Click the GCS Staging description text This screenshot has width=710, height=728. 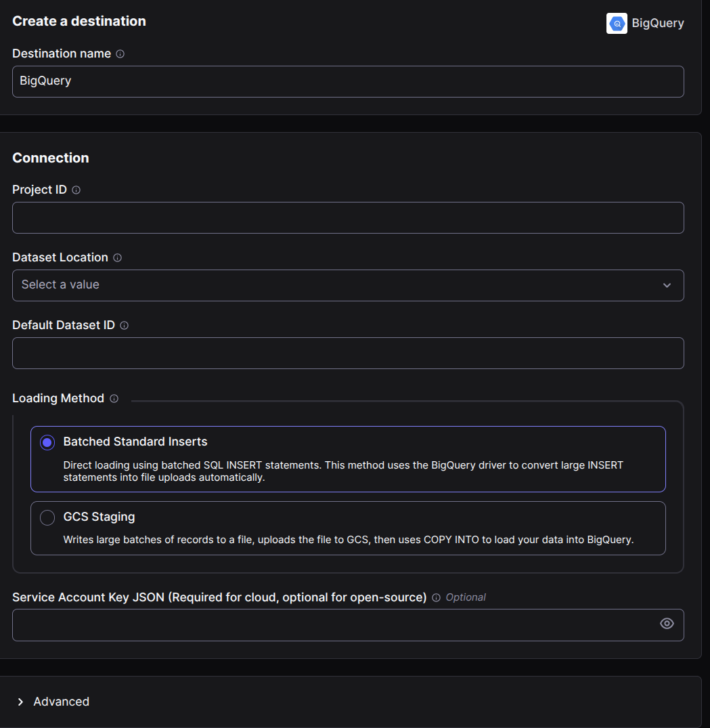[348, 540]
